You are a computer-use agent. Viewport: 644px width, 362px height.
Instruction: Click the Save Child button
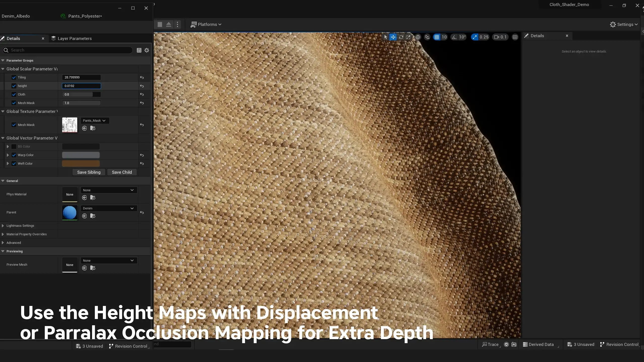point(122,172)
